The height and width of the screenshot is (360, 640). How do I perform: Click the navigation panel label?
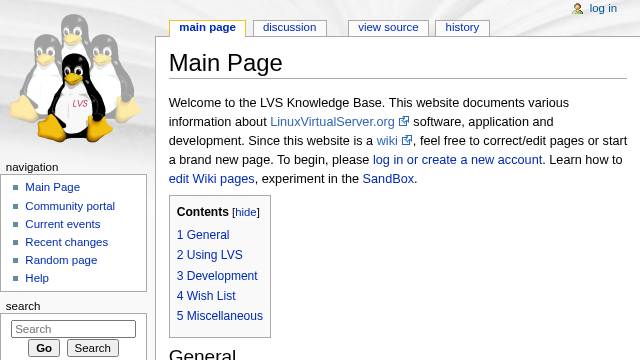tap(32, 167)
